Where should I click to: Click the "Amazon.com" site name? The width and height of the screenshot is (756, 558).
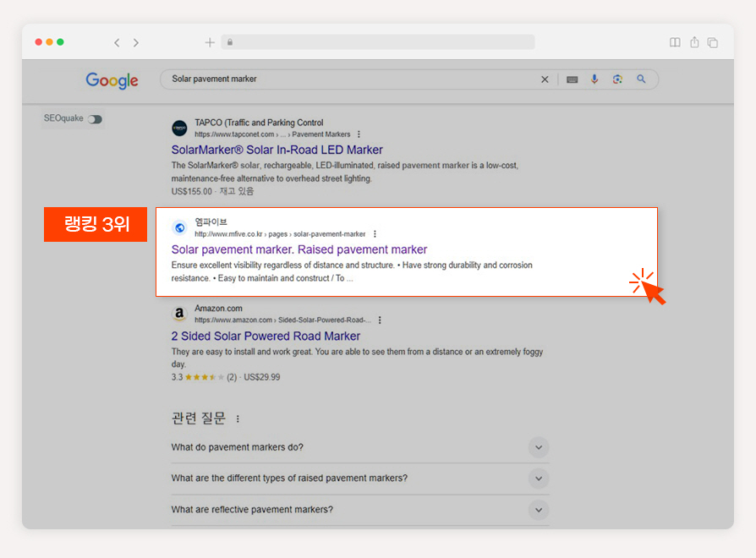[x=218, y=309]
